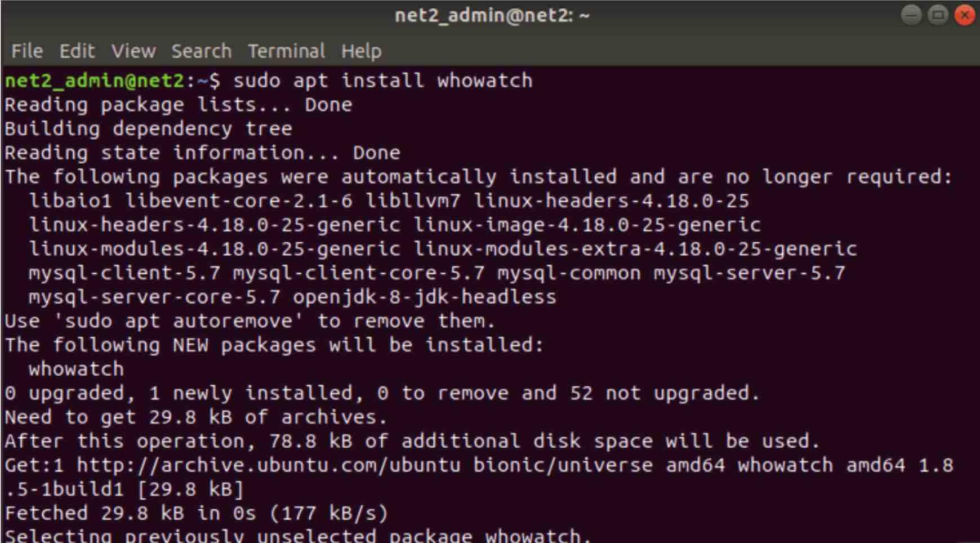The height and width of the screenshot is (543, 980).
Task: Maximize the terminal window
Action: click(x=938, y=15)
